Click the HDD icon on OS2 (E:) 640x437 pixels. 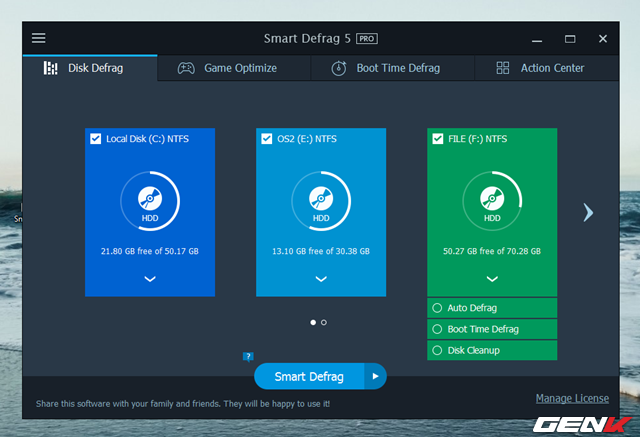click(321, 201)
